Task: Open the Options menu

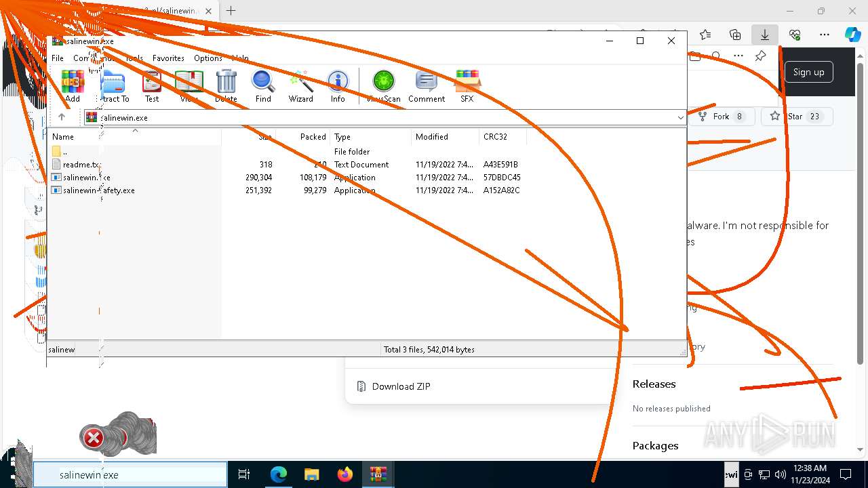Action: (208, 58)
